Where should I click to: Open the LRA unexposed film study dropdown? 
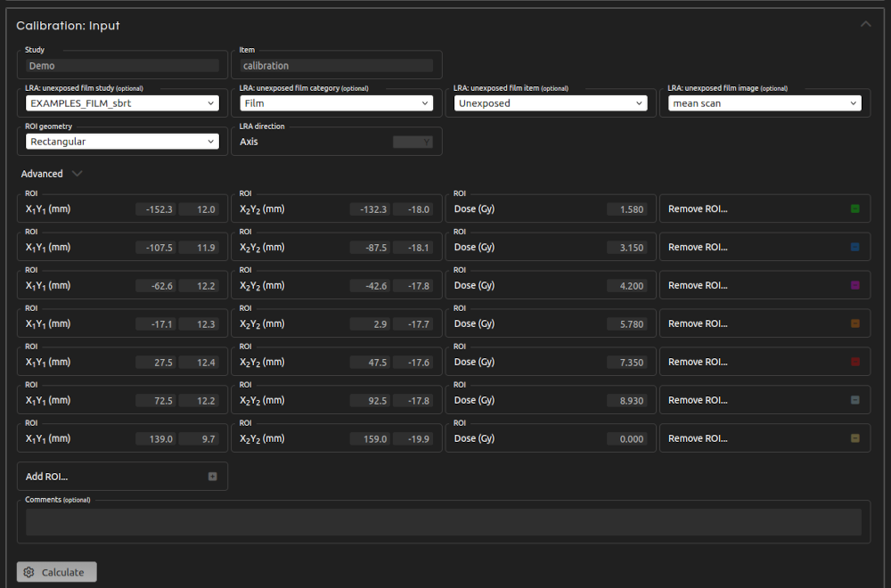[122, 103]
